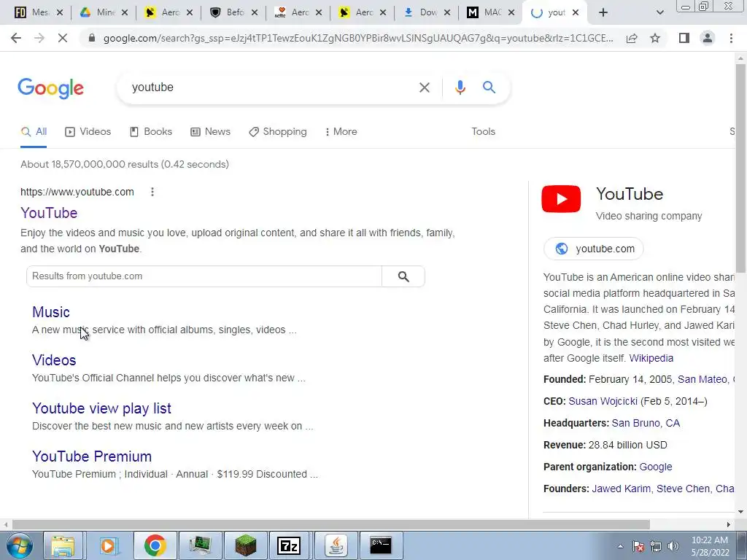Start voice search with microphone
The image size is (747, 560).
tap(460, 87)
